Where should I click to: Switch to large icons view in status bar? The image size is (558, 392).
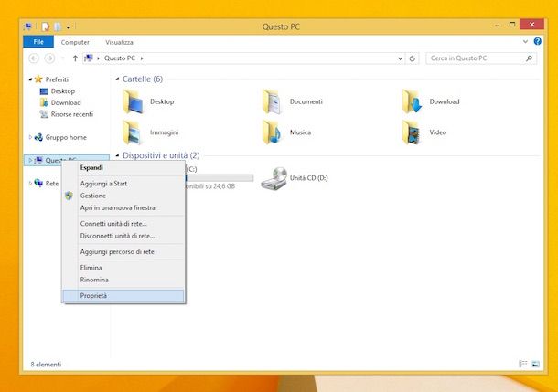click(535, 364)
